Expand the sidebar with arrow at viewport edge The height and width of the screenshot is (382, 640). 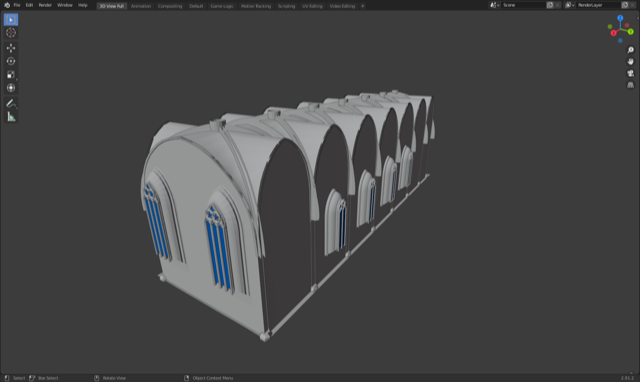pyautogui.click(x=638, y=18)
